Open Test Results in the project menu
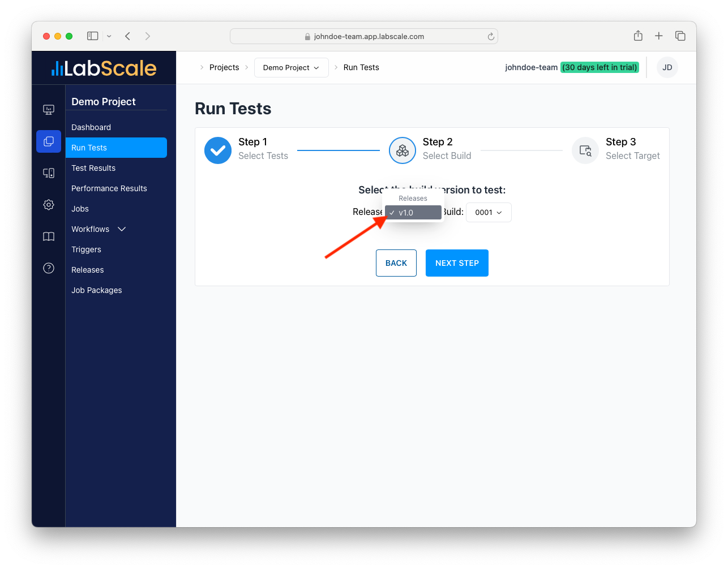The width and height of the screenshot is (728, 569). [x=116, y=168]
